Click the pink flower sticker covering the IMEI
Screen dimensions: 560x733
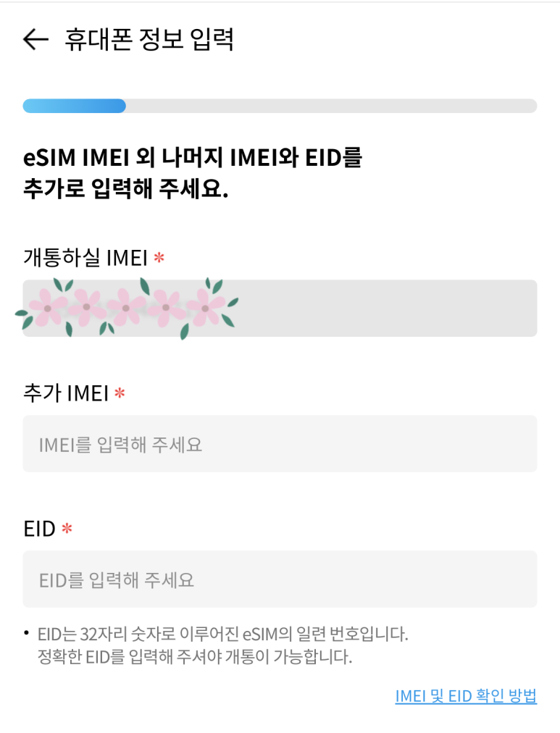click(127, 308)
